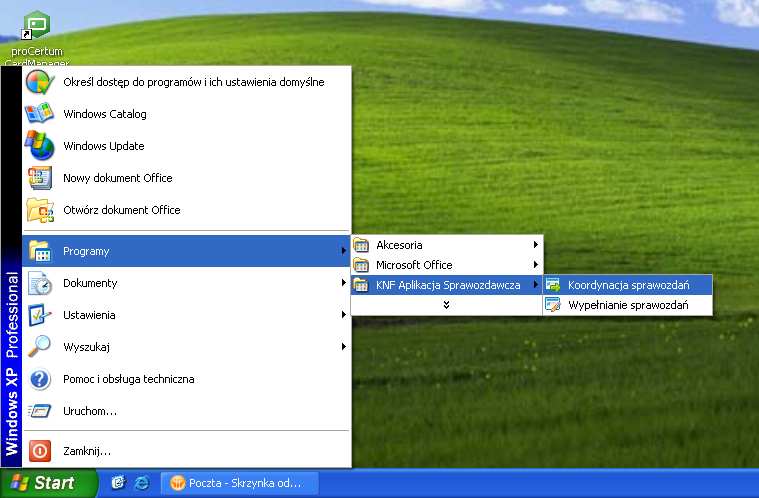The width and height of the screenshot is (759, 498).
Task: Open Windows Catalog from the Start menu
Action: [186, 114]
